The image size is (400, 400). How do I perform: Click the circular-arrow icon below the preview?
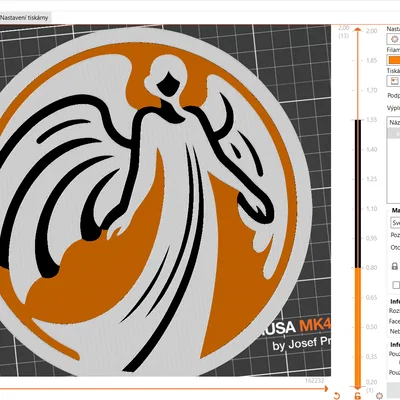click(337, 396)
